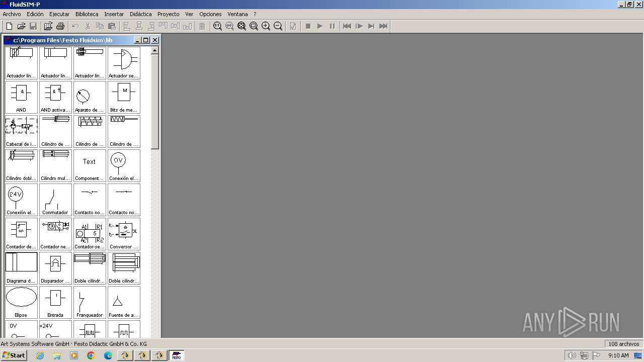Viewport: 644px width, 362px height.
Task: Select the Conversor component
Action: pos(124,234)
